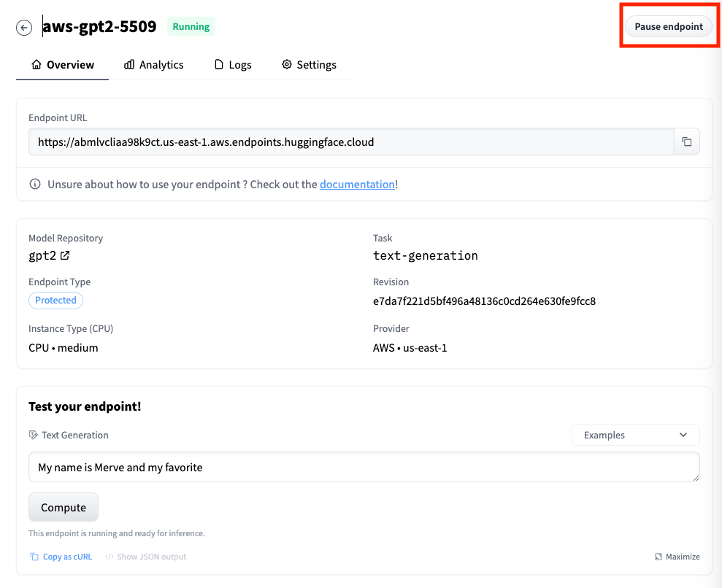Image resolution: width=722 pixels, height=588 pixels.
Task: Switch to the Analytics tab
Action: tap(154, 65)
